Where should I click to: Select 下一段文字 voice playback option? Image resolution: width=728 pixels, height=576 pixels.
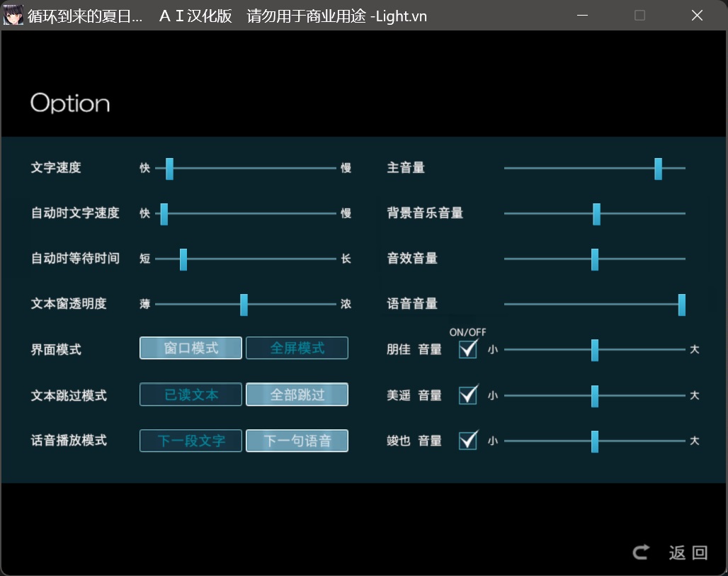(190, 441)
